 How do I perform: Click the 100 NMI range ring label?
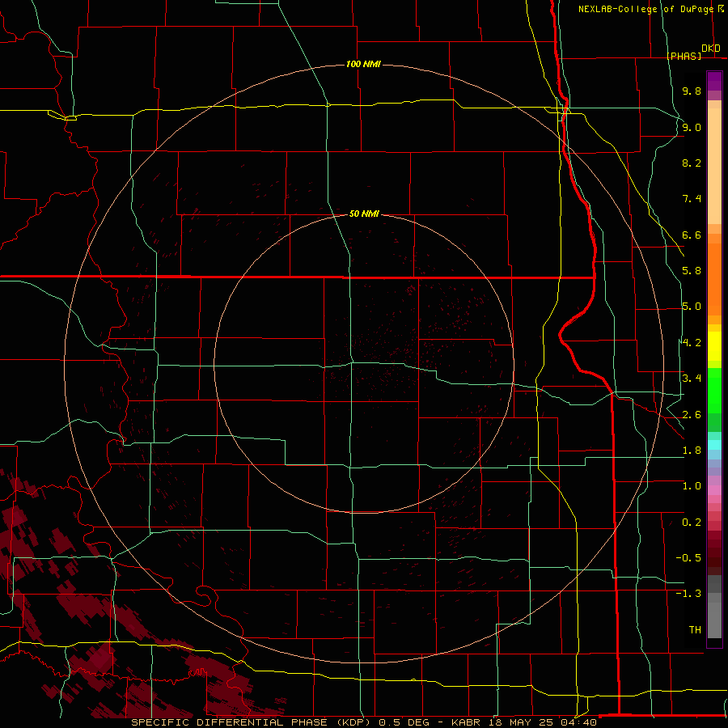[x=363, y=64]
